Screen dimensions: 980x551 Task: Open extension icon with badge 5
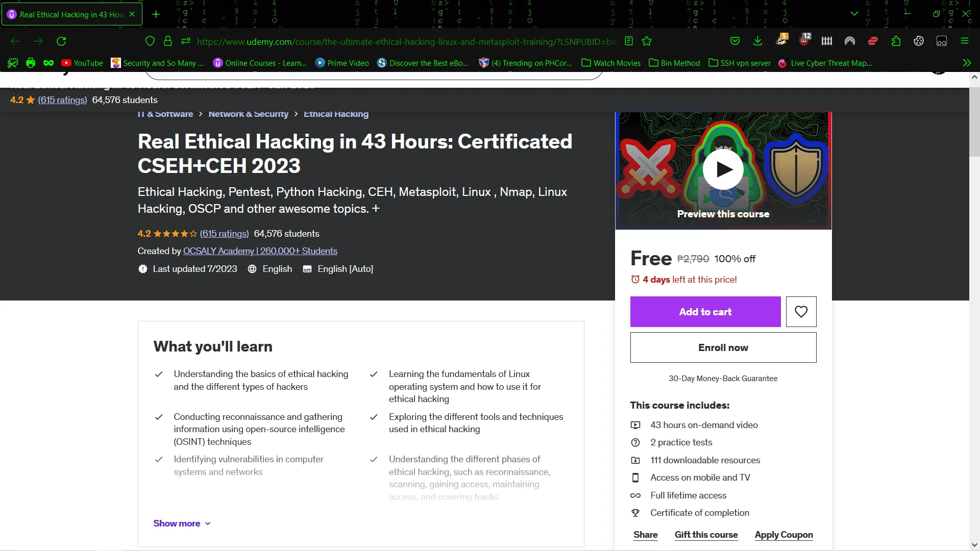[x=781, y=40]
